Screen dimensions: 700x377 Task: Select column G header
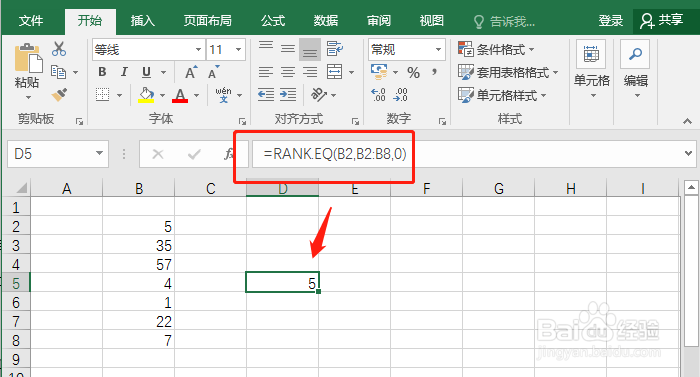[499, 188]
